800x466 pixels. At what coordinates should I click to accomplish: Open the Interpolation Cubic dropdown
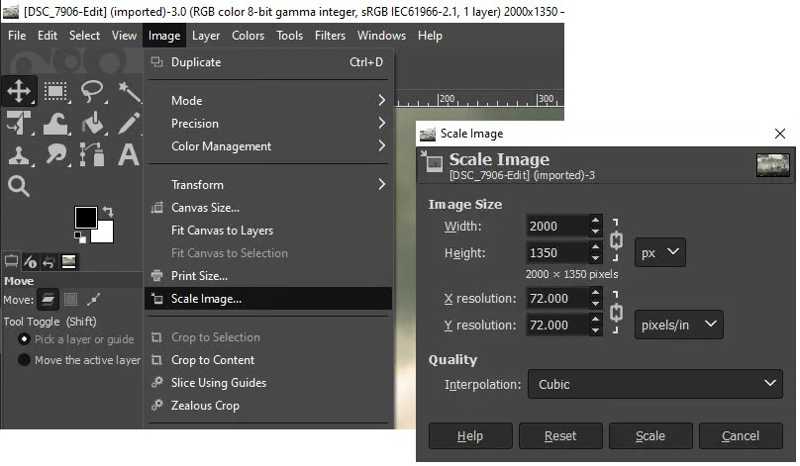(655, 384)
